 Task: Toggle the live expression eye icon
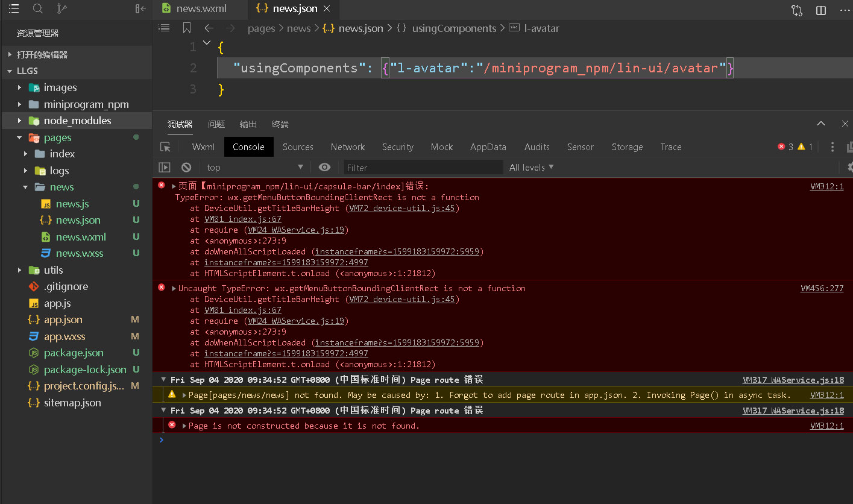click(324, 167)
